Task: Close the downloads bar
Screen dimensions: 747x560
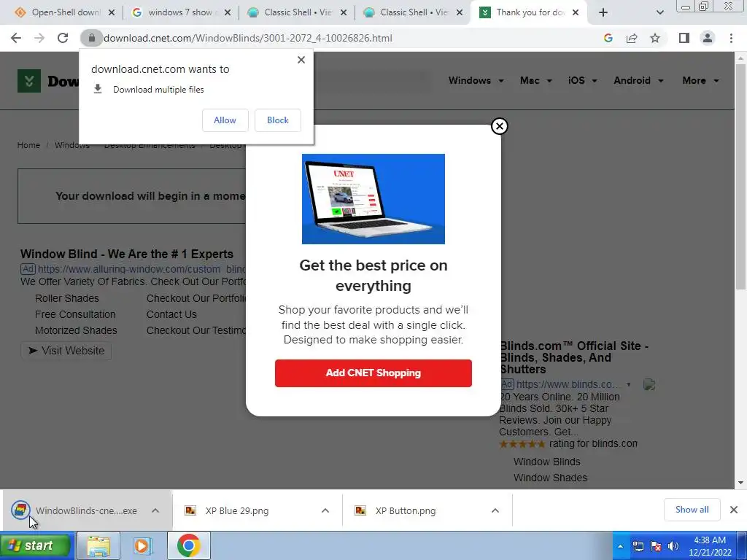Action: [x=734, y=510]
